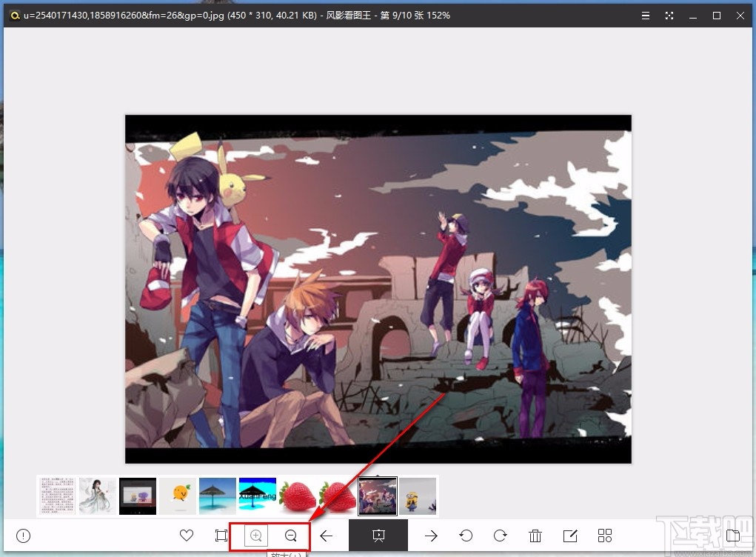Rotate image counterclockwise
Image resolution: width=756 pixels, height=557 pixels.
[x=466, y=536]
